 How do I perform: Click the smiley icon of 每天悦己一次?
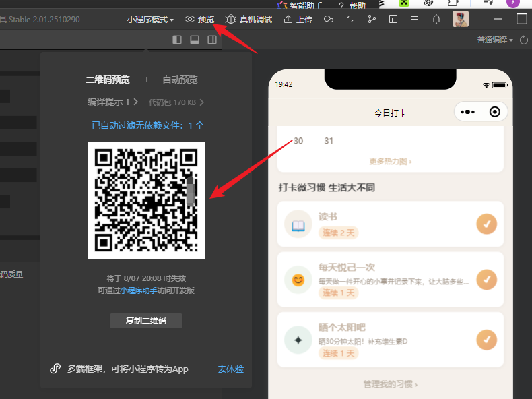click(298, 280)
